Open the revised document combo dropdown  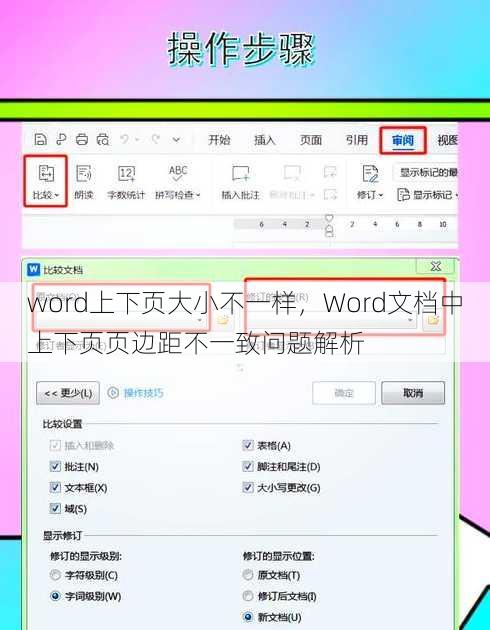[410, 320]
